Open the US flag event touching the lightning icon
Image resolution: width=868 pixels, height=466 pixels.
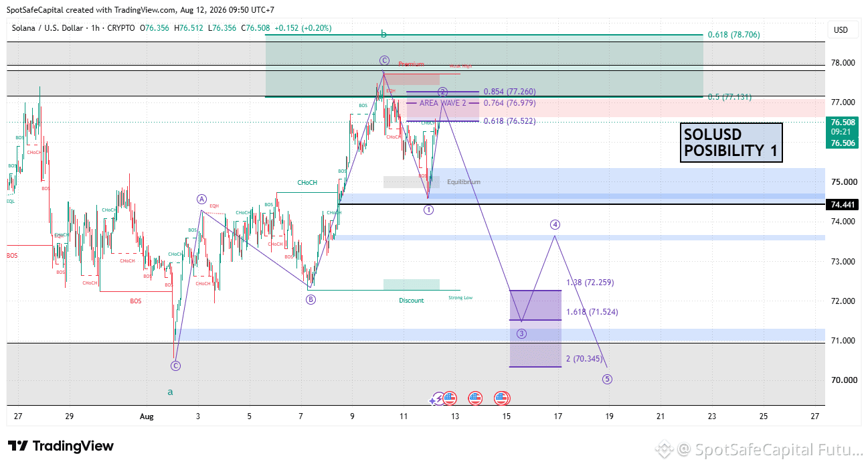pos(450,398)
